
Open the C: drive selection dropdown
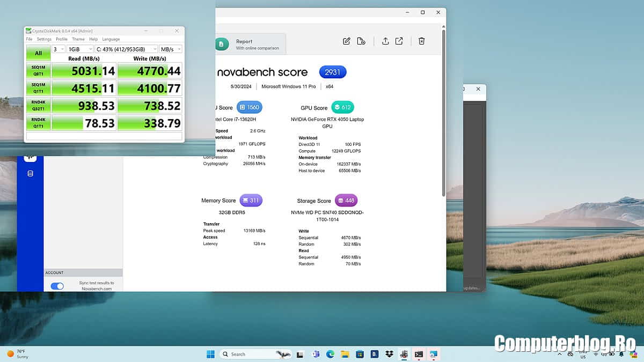click(x=126, y=49)
